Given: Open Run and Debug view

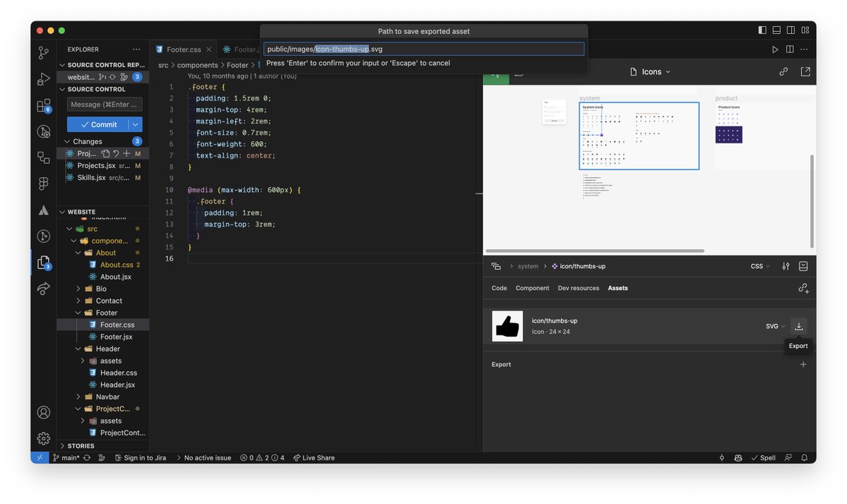Looking at the screenshot, I should [44, 79].
